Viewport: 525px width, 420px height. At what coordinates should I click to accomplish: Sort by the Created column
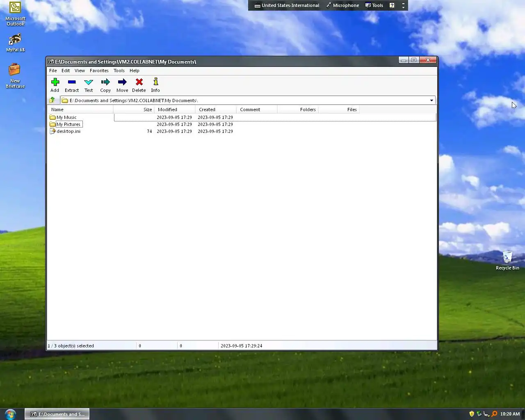[216, 110]
